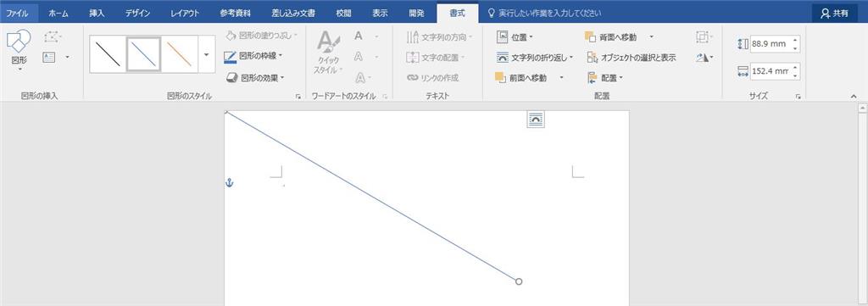868x306 pixels.
Task: Apply the blue line shape style
Action: pos(144,54)
